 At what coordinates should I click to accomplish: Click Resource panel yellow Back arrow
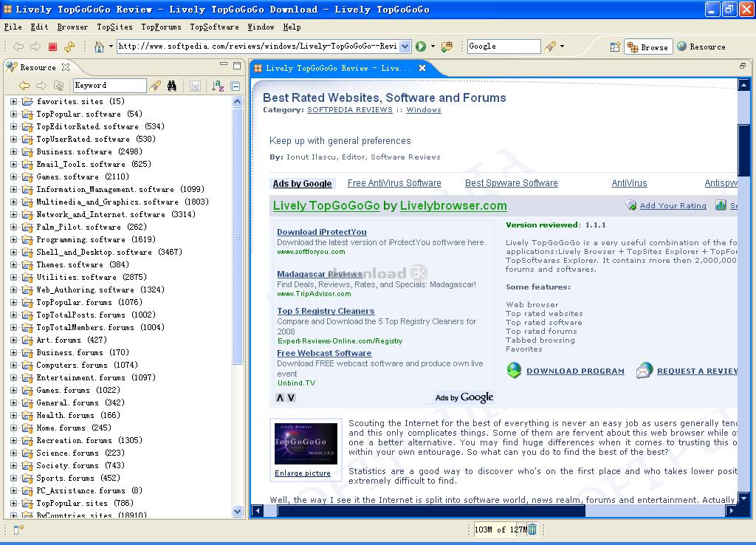click(x=24, y=86)
